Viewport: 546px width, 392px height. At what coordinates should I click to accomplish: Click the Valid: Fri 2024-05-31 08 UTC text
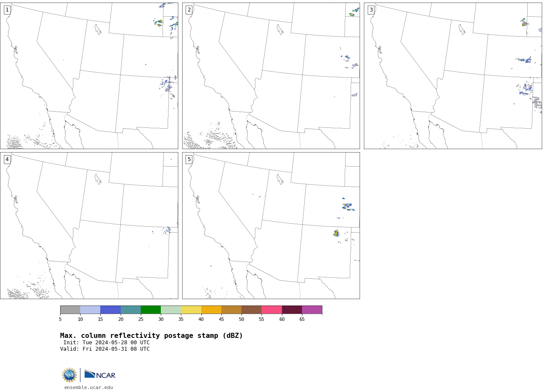pos(105,349)
